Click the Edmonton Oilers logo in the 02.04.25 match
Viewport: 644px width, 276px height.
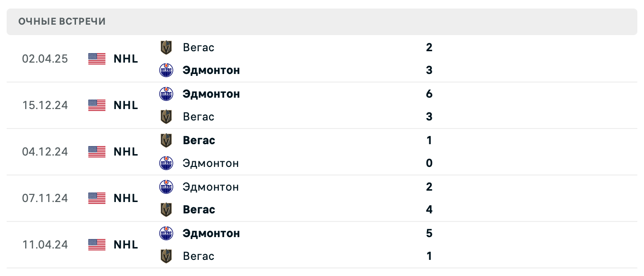coord(166,70)
